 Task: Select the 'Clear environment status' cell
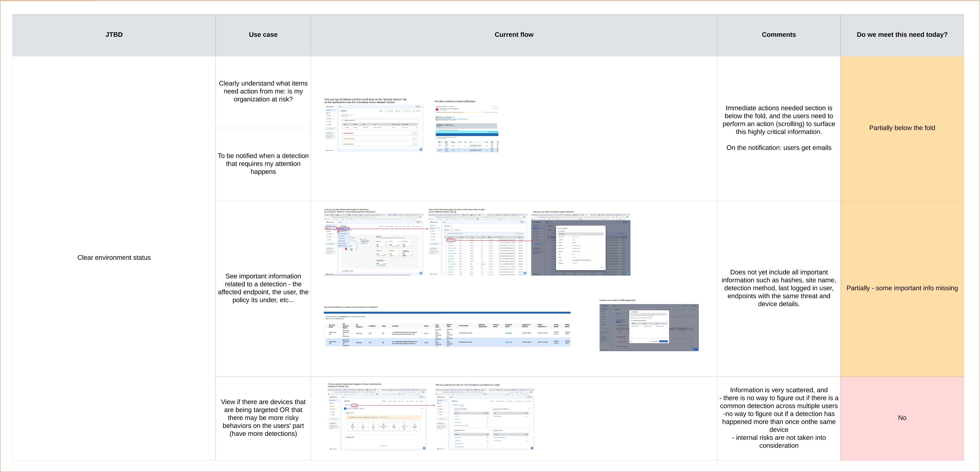[x=114, y=257]
